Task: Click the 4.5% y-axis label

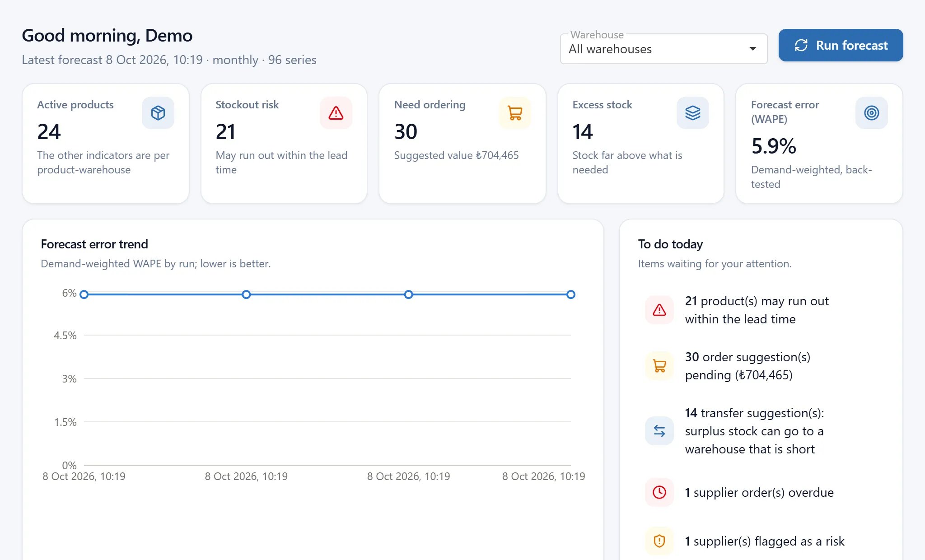Action: tap(65, 336)
